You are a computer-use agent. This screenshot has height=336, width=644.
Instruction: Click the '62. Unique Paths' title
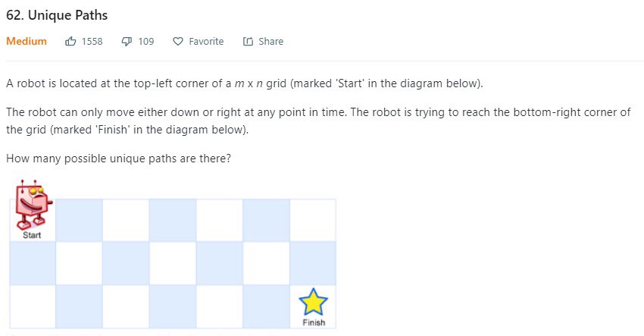[57, 15]
